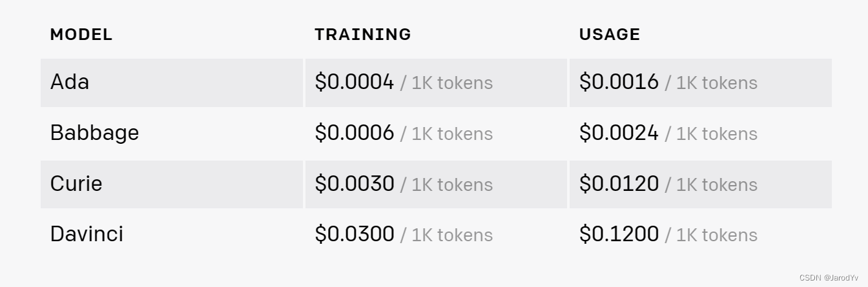The width and height of the screenshot is (868, 287).
Task: Select the Curie model name
Action: (76, 184)
